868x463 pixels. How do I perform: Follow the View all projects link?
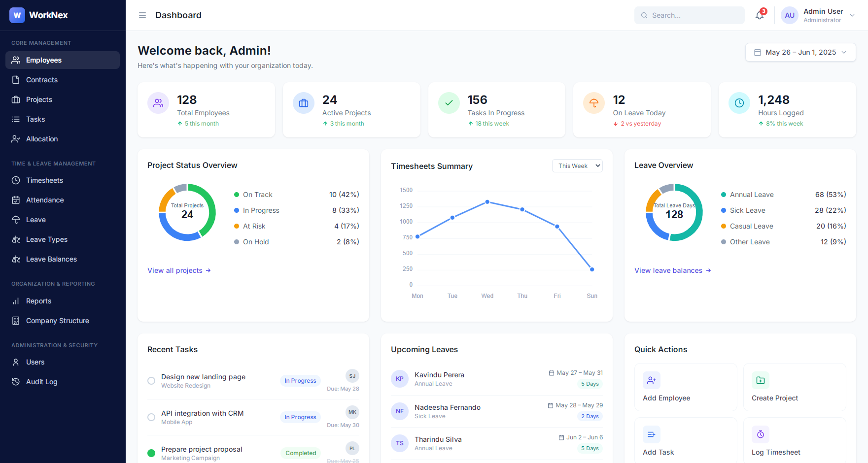coord(179,270)
